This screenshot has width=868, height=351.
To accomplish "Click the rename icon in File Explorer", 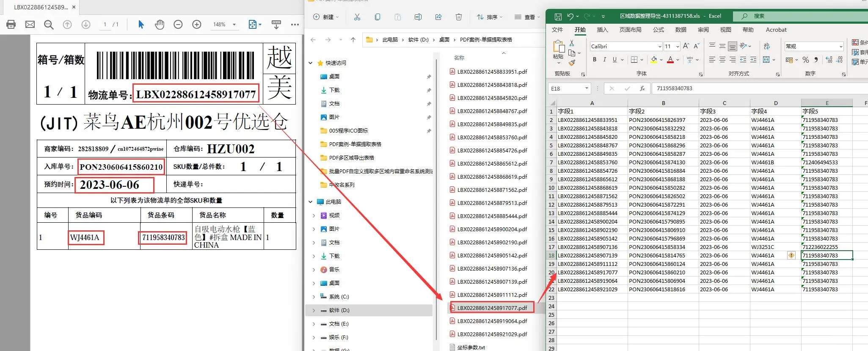I will (x=418, y=17).
